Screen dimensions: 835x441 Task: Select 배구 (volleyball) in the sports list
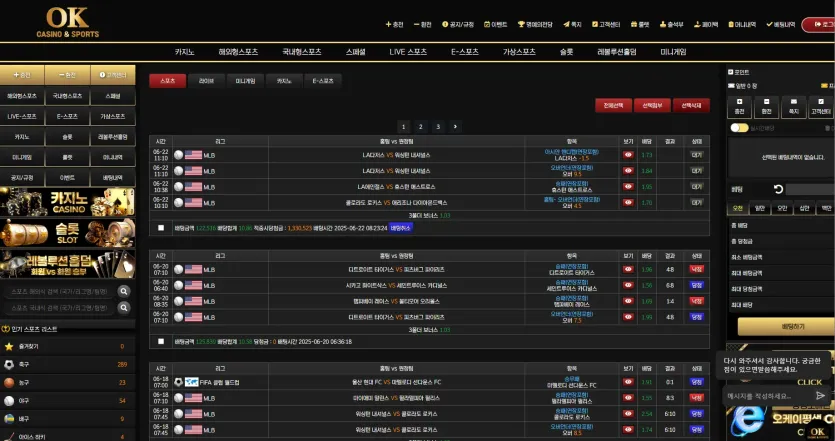click(x=68, y=419)
